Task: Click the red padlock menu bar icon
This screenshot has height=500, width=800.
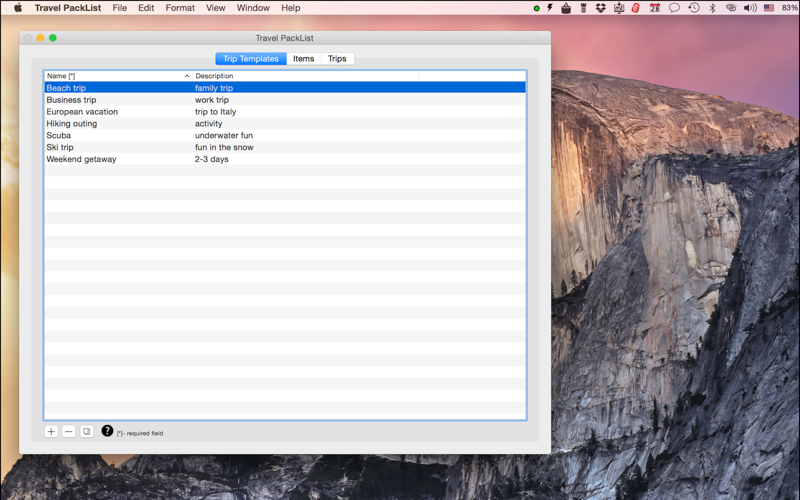Action: coord(636,8)
